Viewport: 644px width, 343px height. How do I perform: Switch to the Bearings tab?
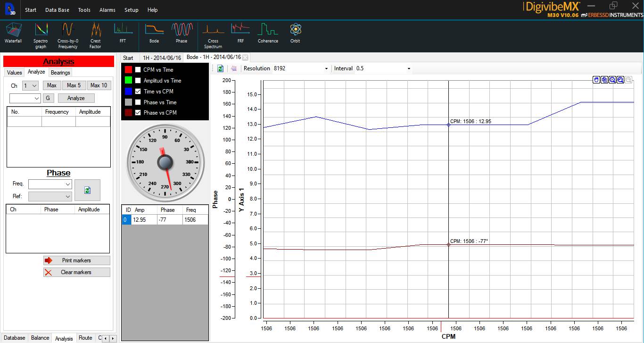60,72
